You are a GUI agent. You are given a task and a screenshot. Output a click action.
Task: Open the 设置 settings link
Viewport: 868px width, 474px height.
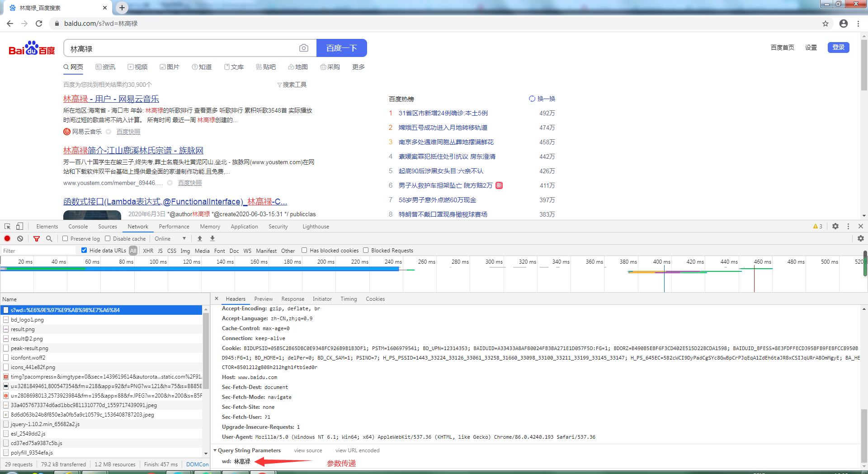pos(811,47)
